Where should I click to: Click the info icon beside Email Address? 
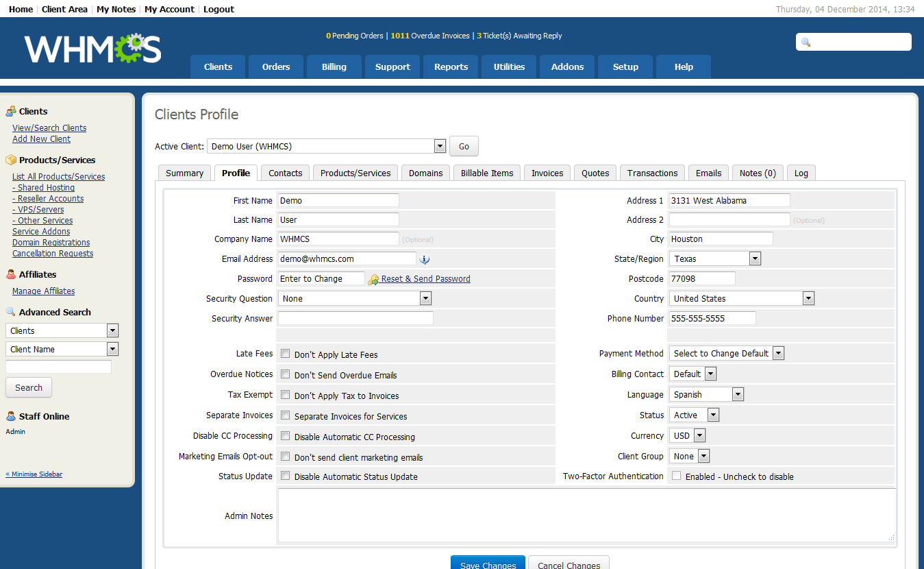[424, 259]
